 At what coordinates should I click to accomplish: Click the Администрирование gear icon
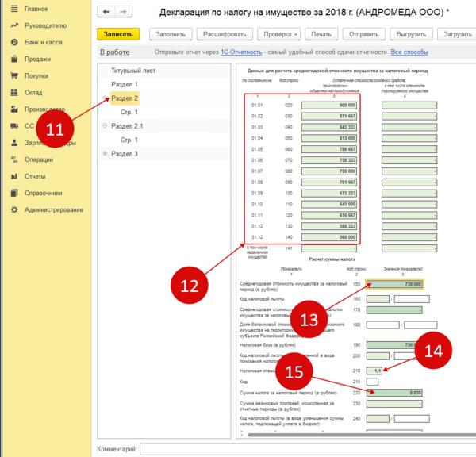point(14,209)
